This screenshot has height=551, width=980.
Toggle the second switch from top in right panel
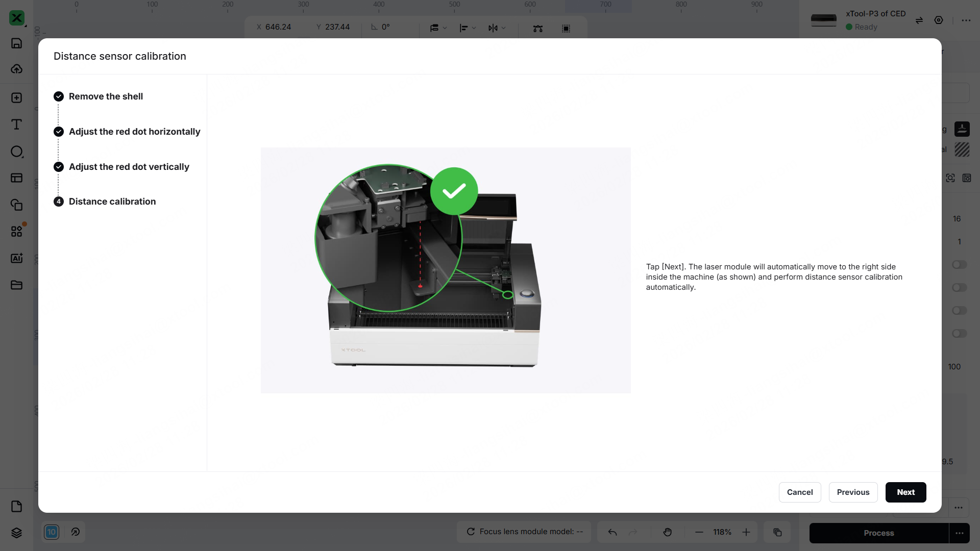[x=960, y=288]
